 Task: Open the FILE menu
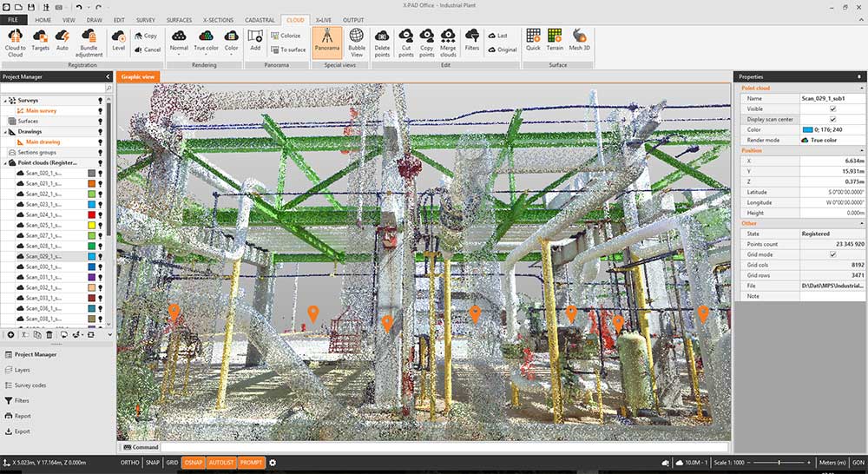(13, 20)
